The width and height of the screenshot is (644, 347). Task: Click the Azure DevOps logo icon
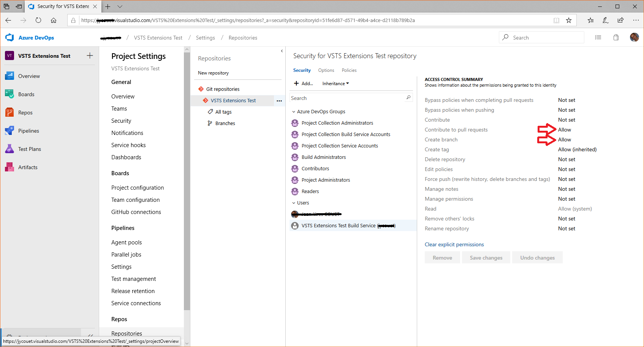9,37
